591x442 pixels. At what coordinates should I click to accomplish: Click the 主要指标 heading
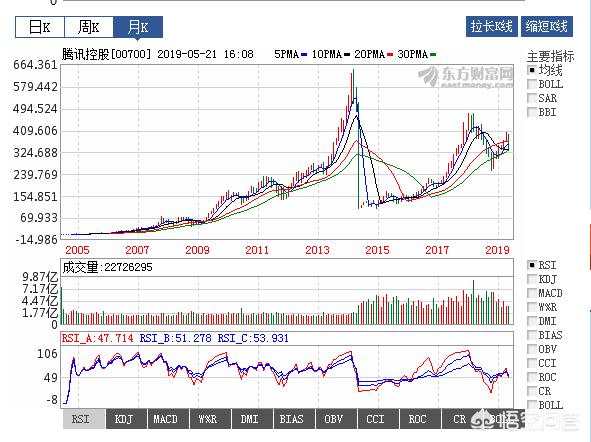click(x=551, y=56)
